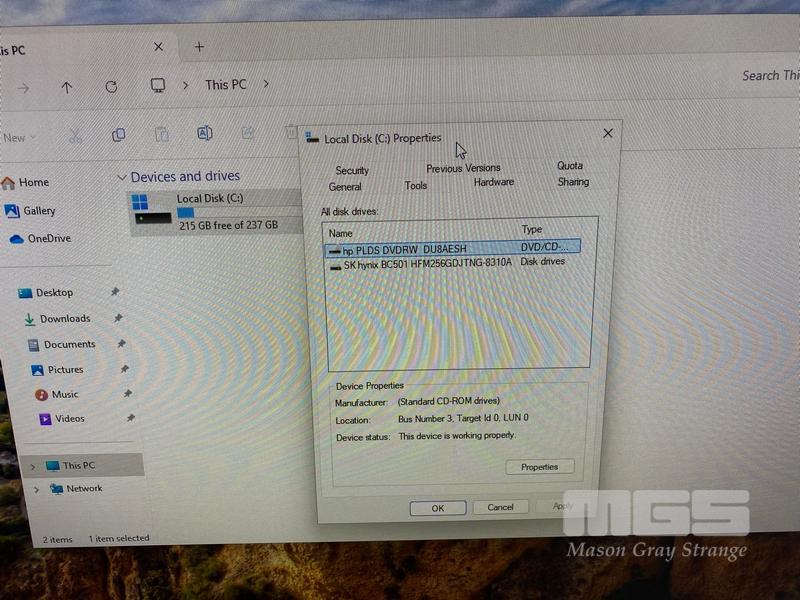Image resolution: width=800 pixels, height=600 pixels.
Task: Click the Paste clipboard icon
Action: tap(161, 134)
